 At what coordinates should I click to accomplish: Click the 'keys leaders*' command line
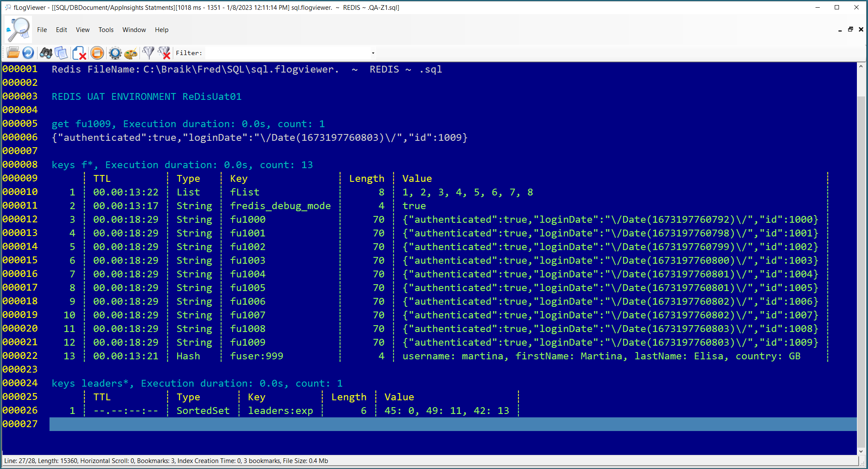[197, 383]
